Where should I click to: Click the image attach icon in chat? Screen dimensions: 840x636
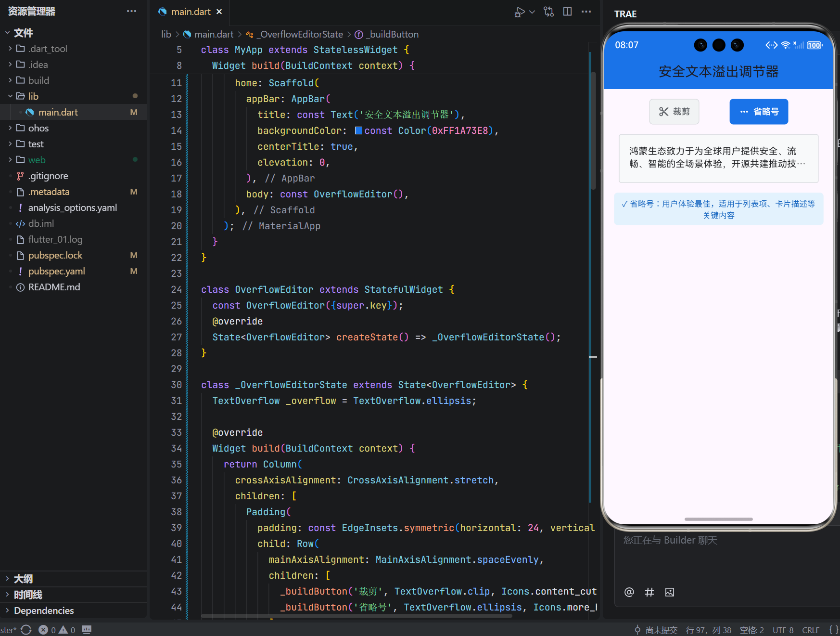[x=670, y=592]
